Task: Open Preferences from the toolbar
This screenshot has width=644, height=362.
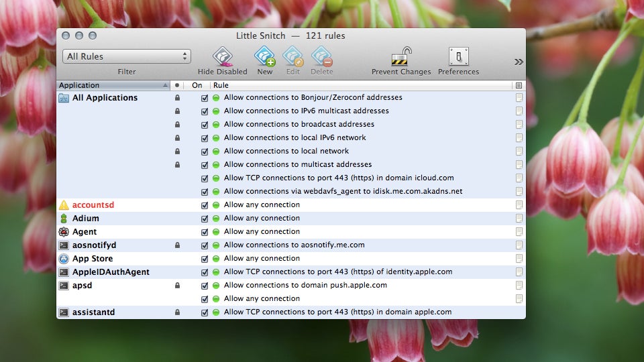Action: pyautogui.click(x=458, y=56)
